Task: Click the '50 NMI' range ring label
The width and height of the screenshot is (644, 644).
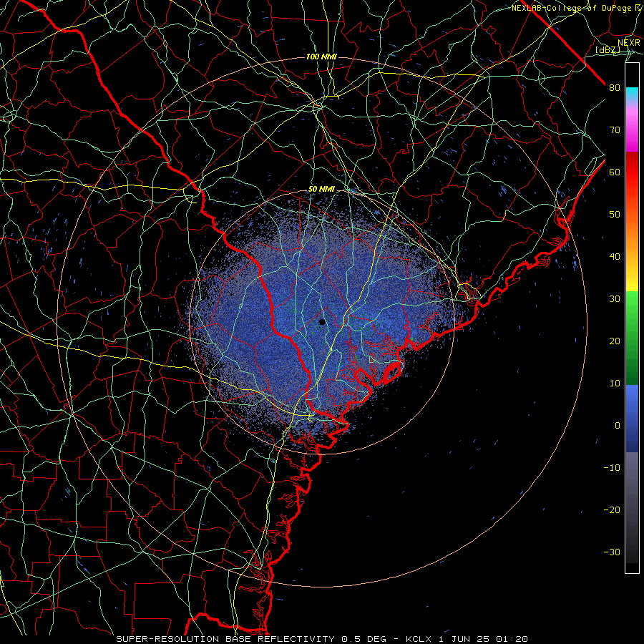Action: [321, 190]
